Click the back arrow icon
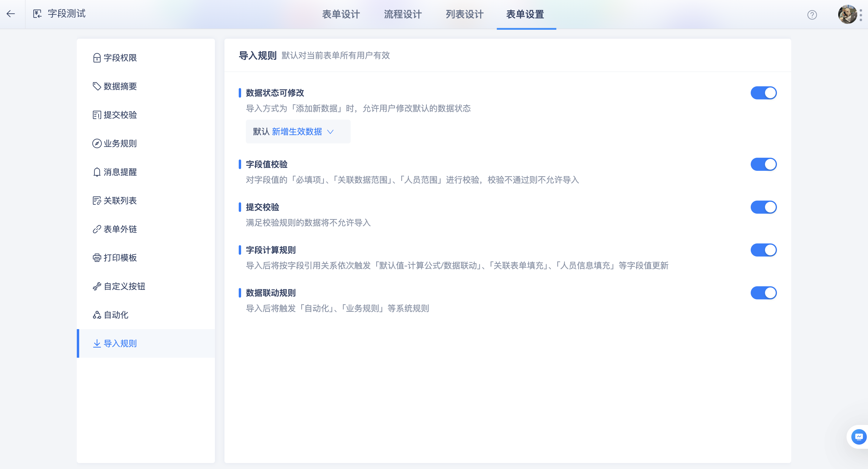Image resolution: width=868 pixels, height=469 pixels. 11,14
